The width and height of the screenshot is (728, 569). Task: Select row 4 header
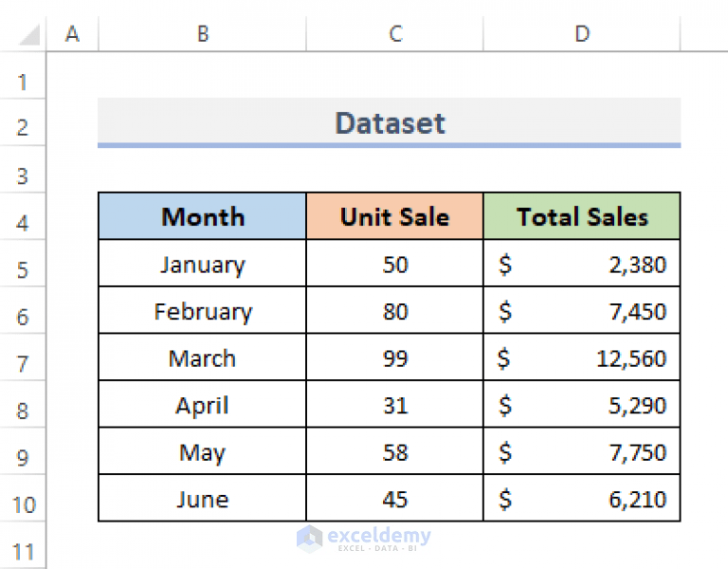[x=24, y=223]
